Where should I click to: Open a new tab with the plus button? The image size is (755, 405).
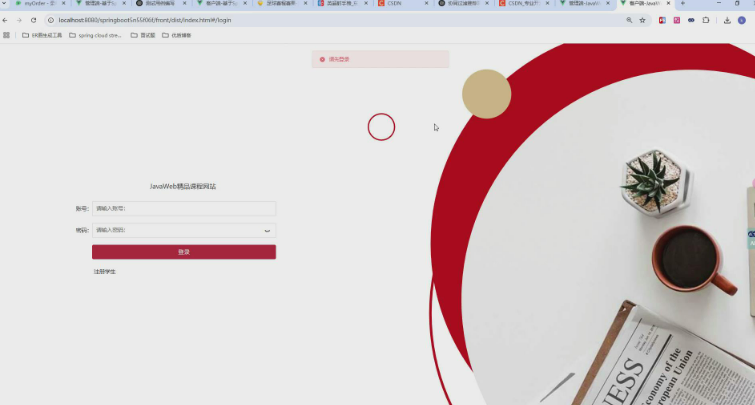pos(683,3)
